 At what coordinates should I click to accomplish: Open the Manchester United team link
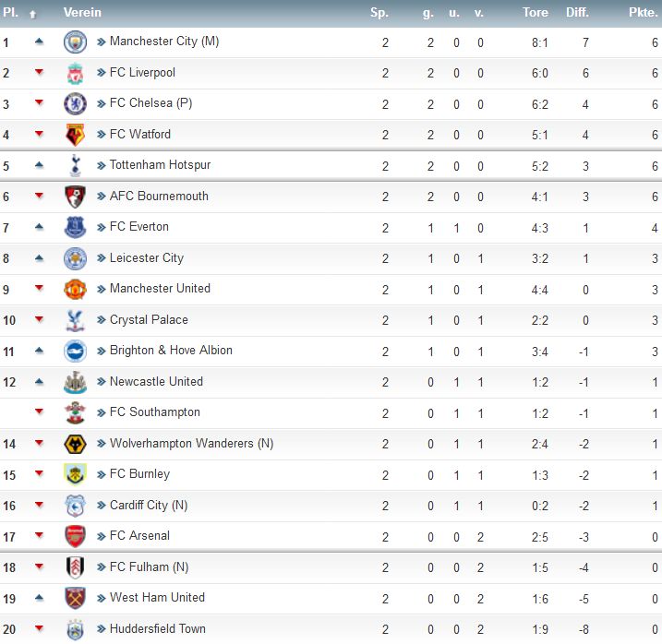pyautogui.click(x=160, y=289)
